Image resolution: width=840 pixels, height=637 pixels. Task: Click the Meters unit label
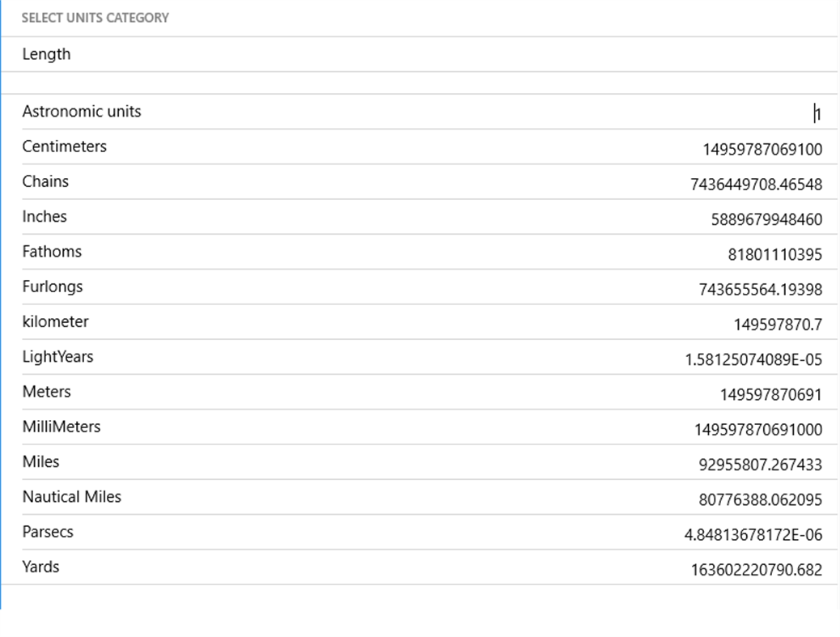pyautogui.click(x=46, y=391)
